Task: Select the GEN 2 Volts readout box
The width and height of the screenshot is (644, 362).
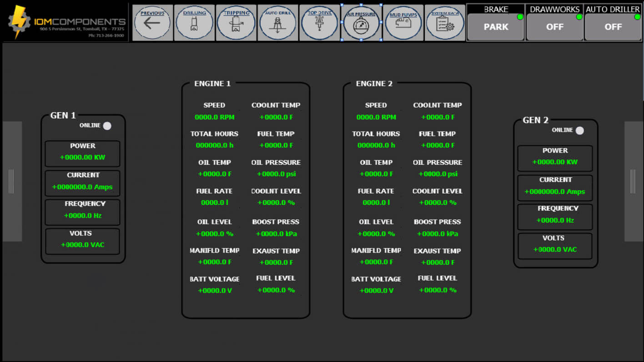Action: pyautogui.click(x=555, y=246)
